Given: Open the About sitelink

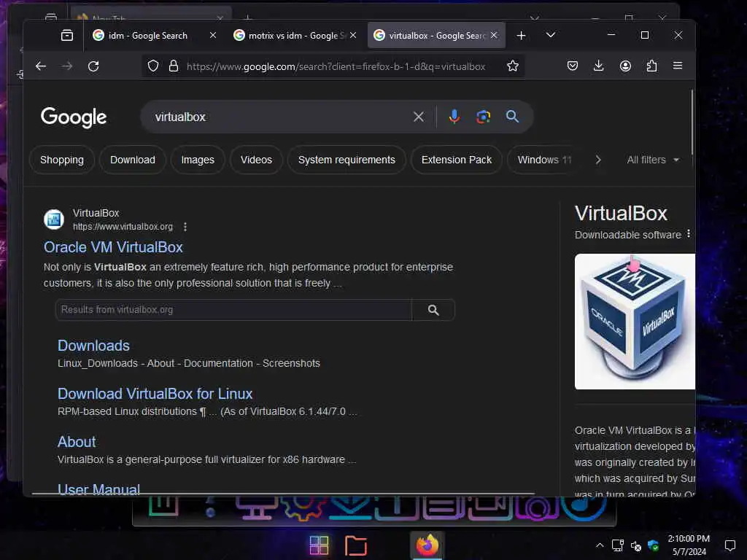Looking at the screenshot, I should (x=77, y=442).
